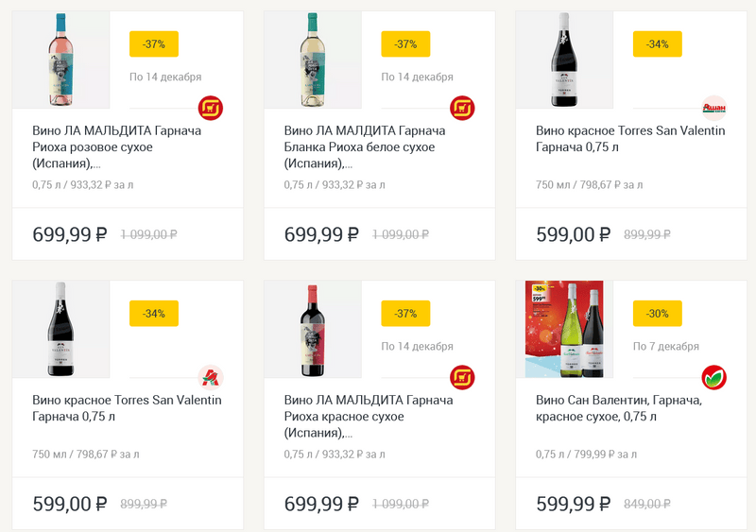Viewport: 756px width, 532px height.
Task: Click the Ашан text logo
Action: coord(714,109)
